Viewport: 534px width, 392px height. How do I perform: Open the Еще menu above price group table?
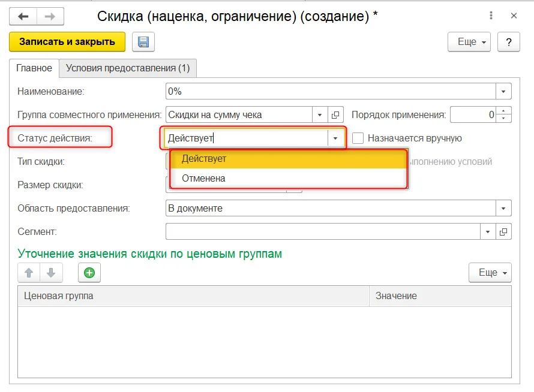click(x=490, y=273)
